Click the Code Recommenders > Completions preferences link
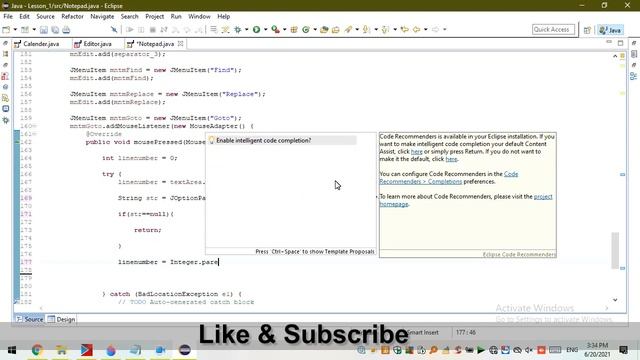This screenshot has width=640, height=360. [x=449, y=178]
